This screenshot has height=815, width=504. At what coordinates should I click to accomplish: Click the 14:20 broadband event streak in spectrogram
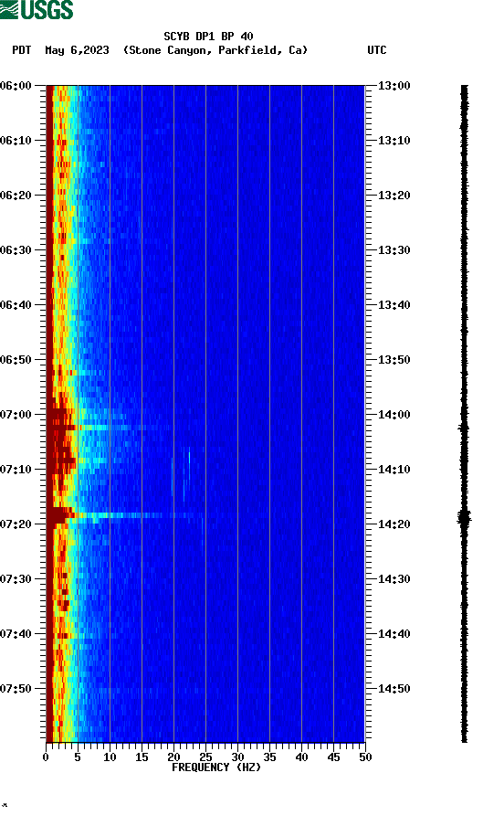125,515
